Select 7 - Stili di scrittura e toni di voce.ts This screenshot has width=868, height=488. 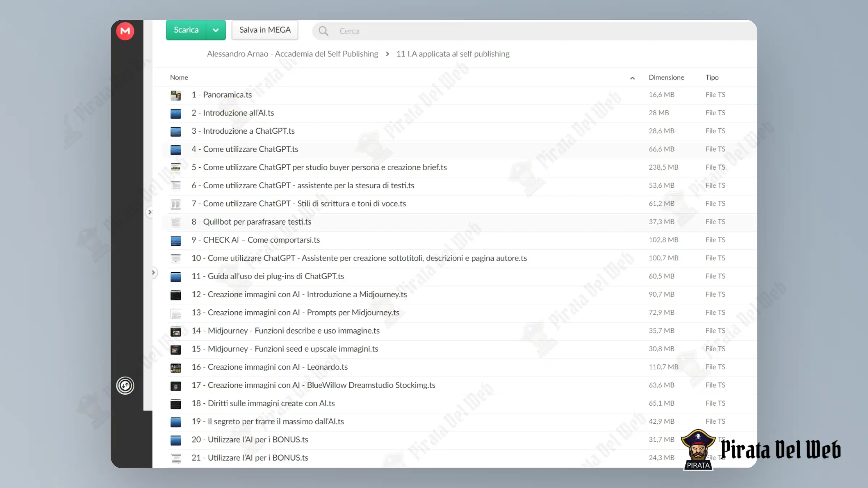pos(299,204)
